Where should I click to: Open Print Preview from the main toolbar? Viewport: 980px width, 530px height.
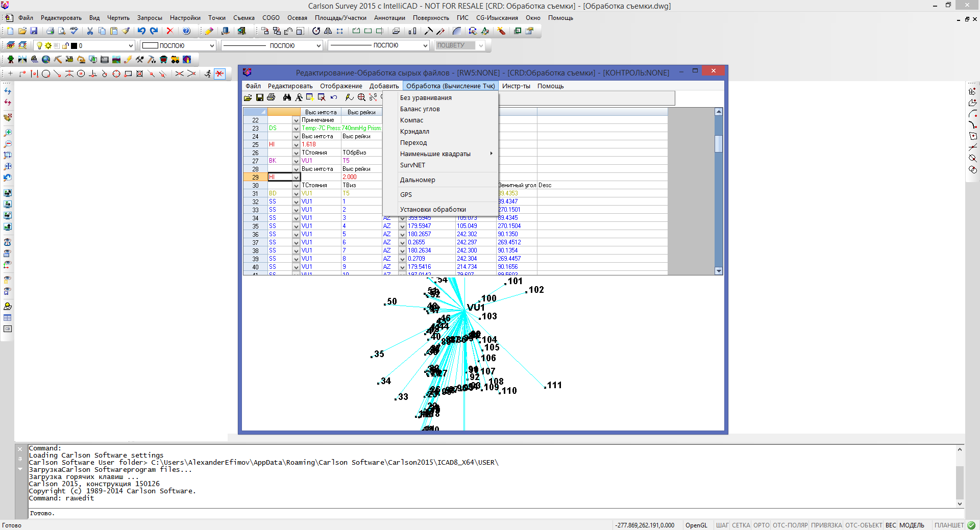click(62, 31)
